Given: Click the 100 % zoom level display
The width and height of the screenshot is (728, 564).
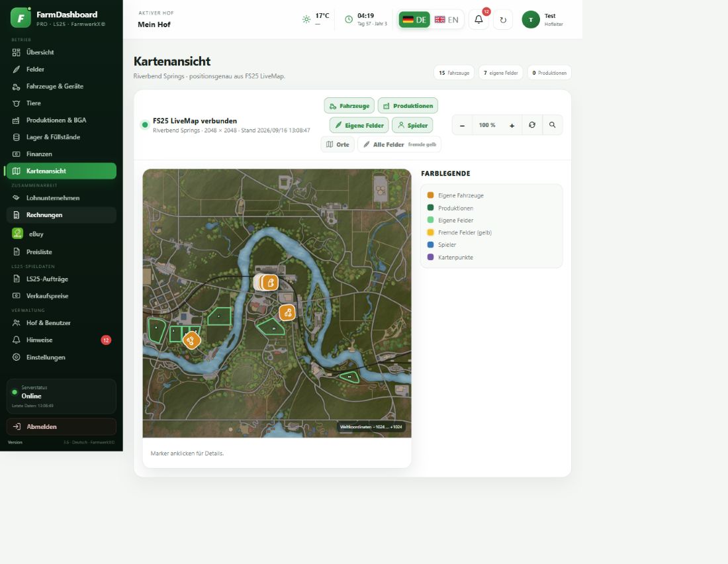Looking at the screenshot, I should 487,125.
